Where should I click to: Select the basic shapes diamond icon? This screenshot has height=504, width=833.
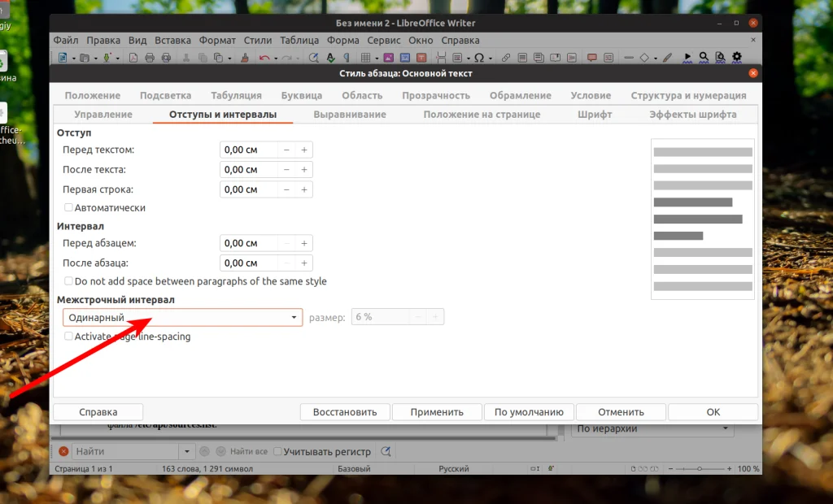[644, 58]
